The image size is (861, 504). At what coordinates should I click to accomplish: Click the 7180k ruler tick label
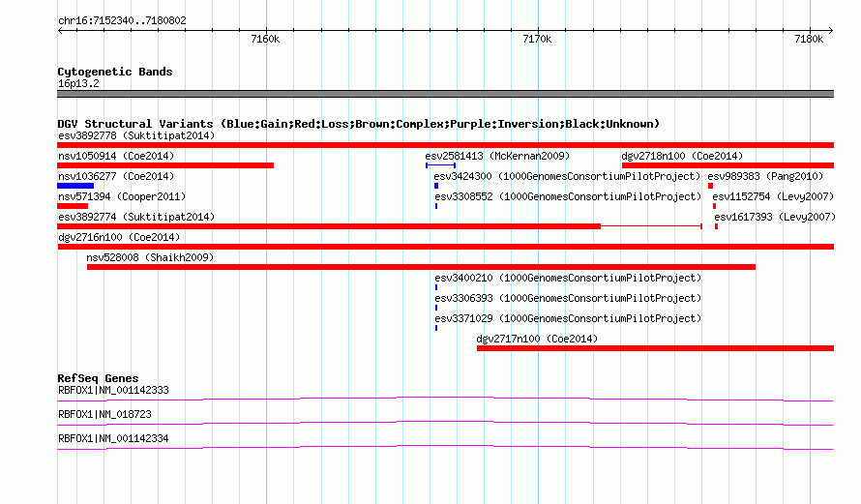[809, 39]
